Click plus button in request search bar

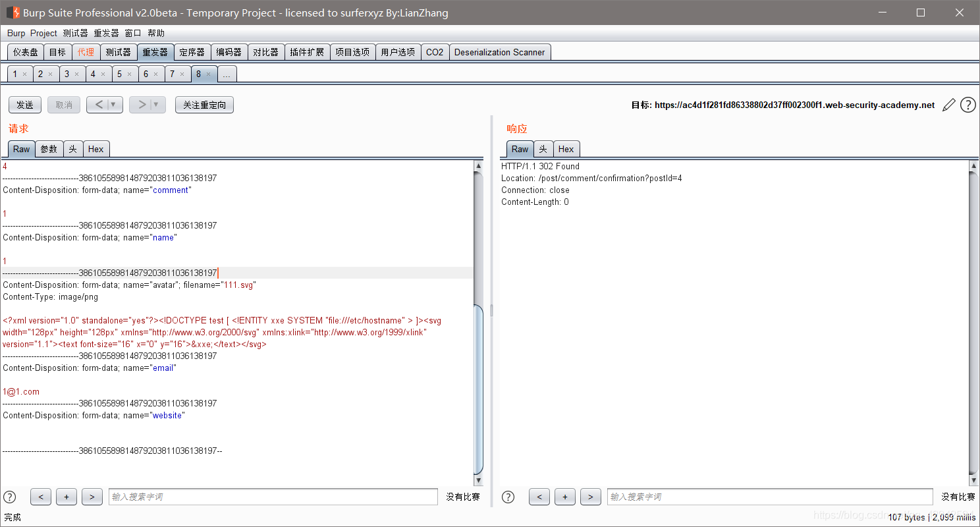pyautogui.click(x=67, y=497)
